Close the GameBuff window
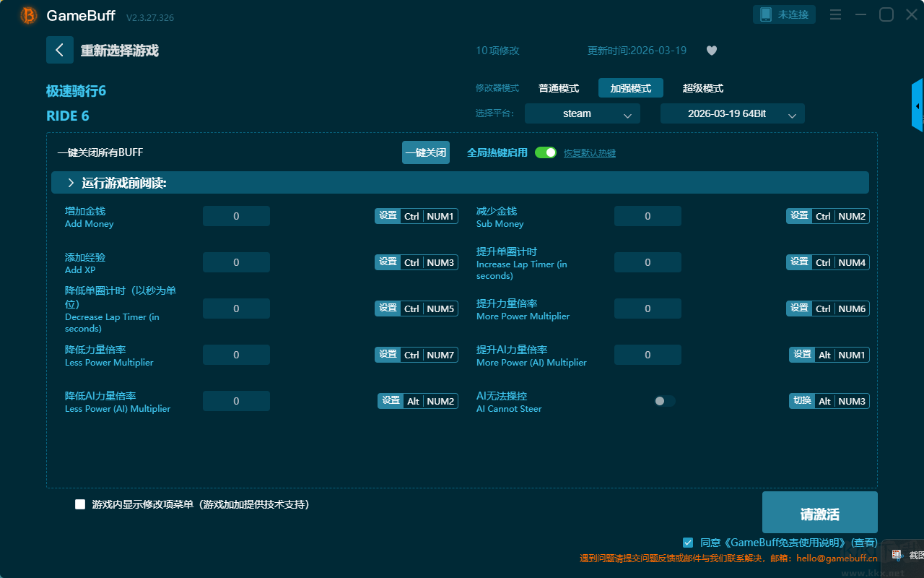The image size is (924, 578). click(x=912, y=14)
